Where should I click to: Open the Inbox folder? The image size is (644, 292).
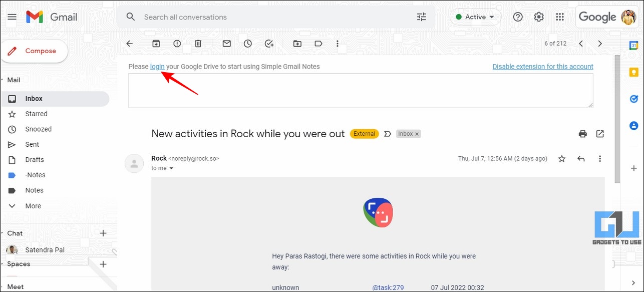tap(55, 99)
